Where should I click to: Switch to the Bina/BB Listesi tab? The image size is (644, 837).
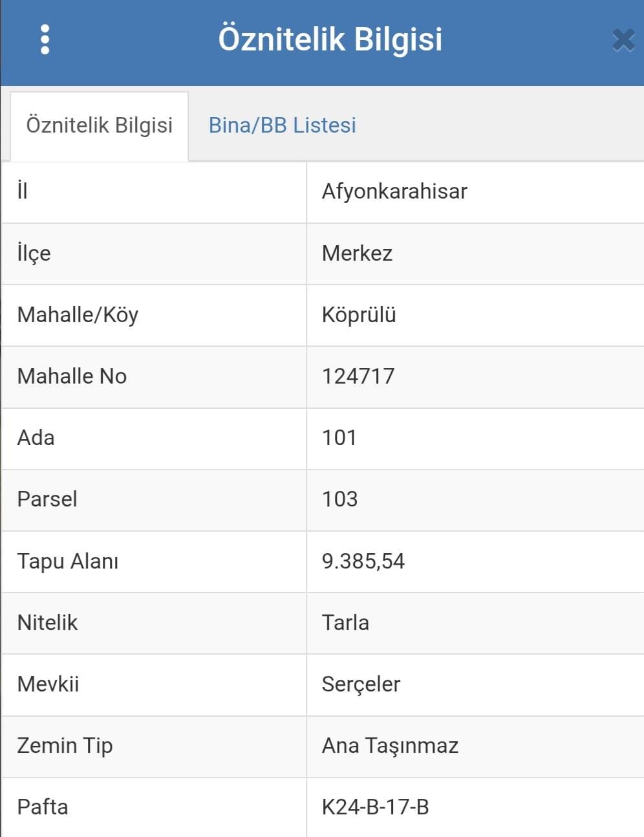click(282, 125)
